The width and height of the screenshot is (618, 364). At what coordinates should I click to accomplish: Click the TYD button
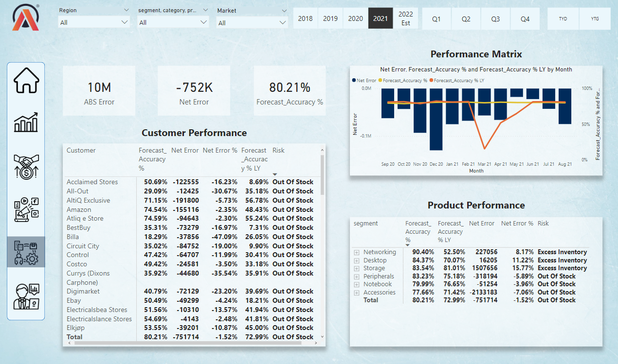[563, 18]
